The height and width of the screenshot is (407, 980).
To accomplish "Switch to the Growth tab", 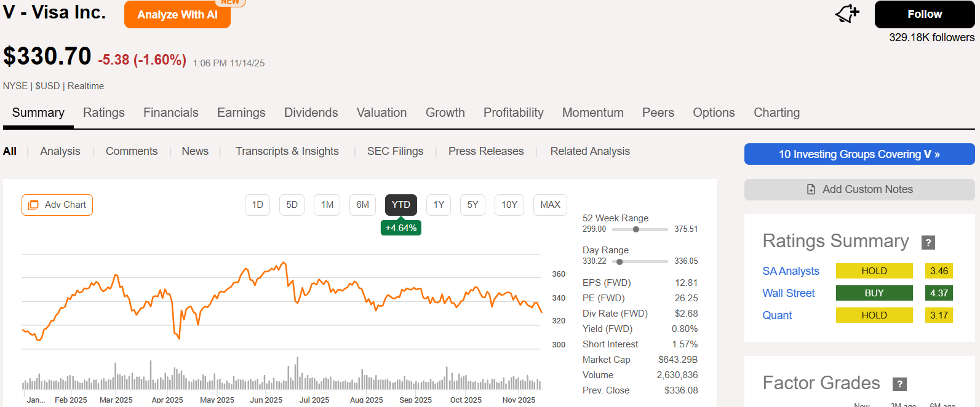I will (445, 113).
